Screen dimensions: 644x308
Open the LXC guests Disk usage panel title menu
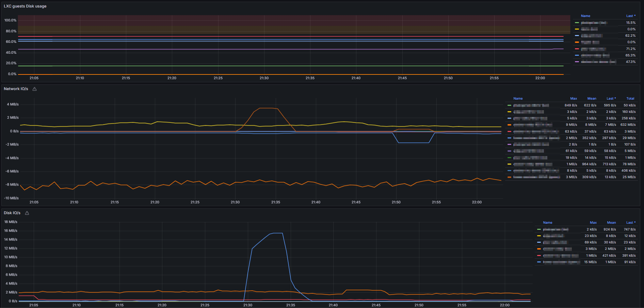[25, 6]
